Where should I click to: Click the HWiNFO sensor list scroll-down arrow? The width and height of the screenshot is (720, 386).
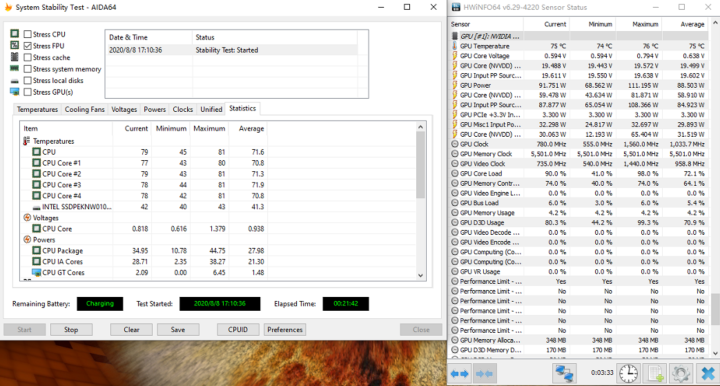pyautogui.click(x=715, y=353)
